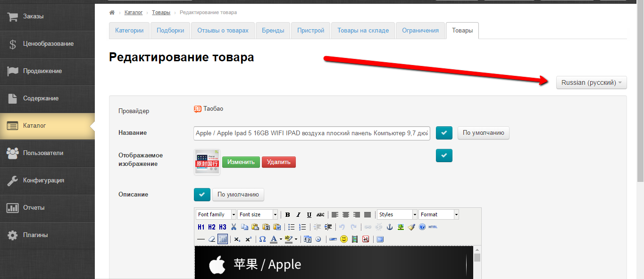644x279 pixels.
Task: Apply strikethrough formatting in editor
Action: (320, 214)
